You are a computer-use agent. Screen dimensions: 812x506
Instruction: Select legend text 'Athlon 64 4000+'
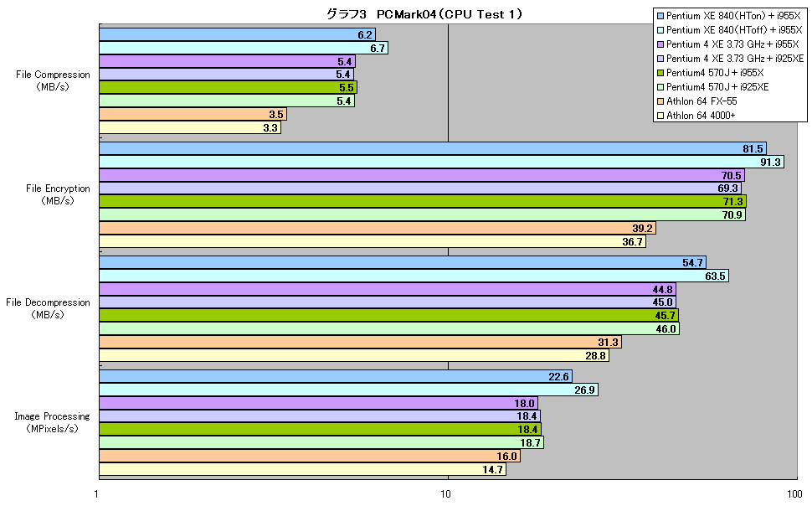pos(701,116)
